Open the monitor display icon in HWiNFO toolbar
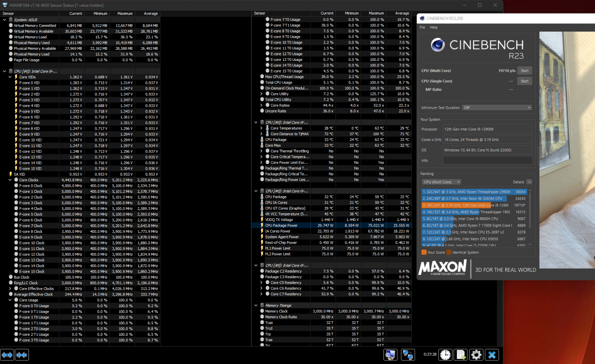595x364 pixels. (x=390, y=355)
